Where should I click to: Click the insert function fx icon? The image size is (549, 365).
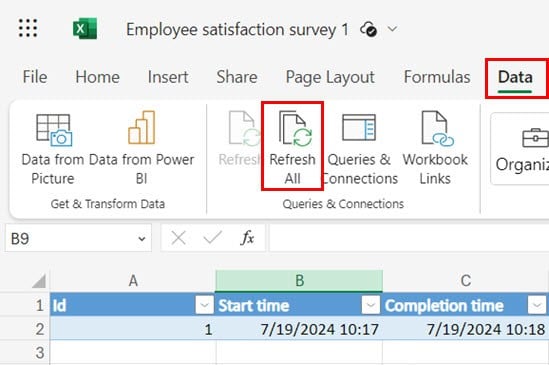click(x=248, y=238)
